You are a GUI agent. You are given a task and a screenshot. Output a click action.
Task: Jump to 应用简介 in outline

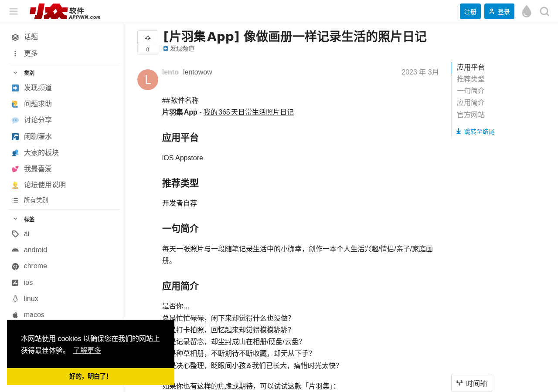[471, 103]
